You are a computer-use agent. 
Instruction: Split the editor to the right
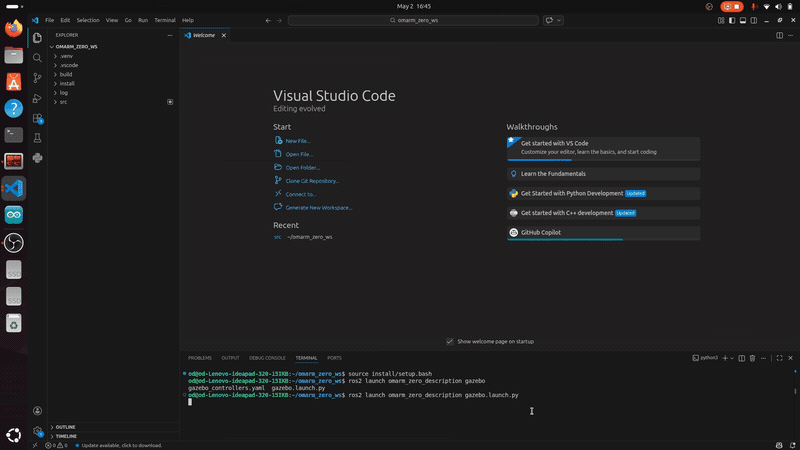point(780,35)
